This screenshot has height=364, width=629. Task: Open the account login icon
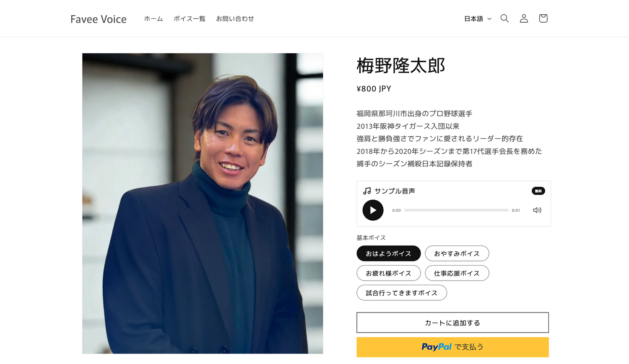tap(524, 18)
